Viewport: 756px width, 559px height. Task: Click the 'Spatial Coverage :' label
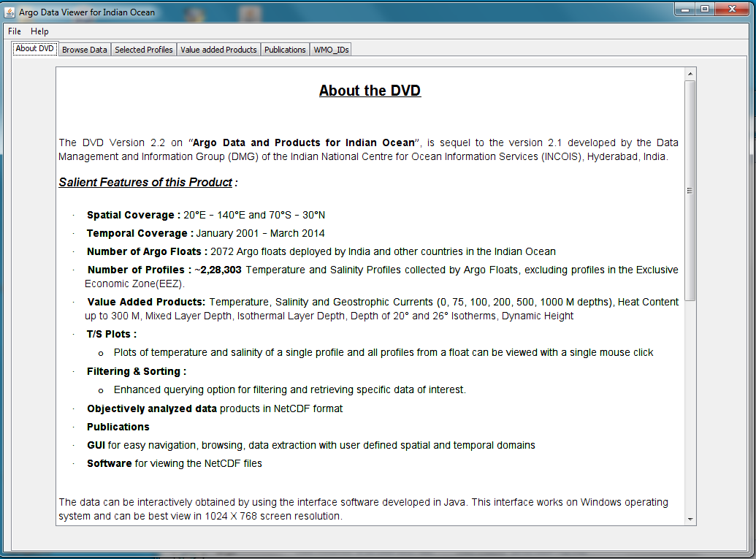tap(134, 215)
